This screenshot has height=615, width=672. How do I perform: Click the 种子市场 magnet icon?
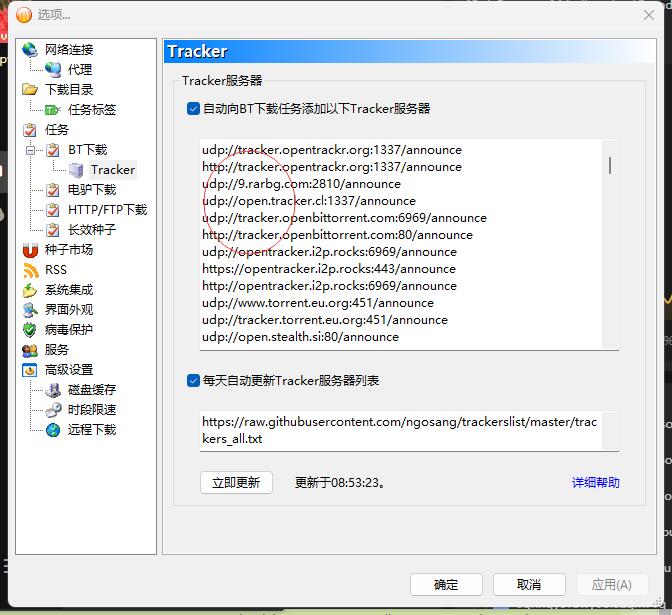pyautogui.click(x=29, y=249)
